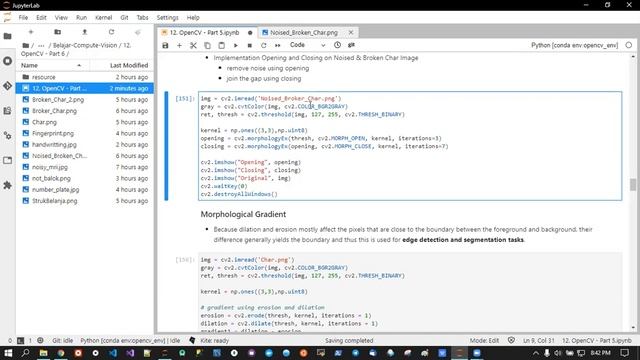Open the Tabs menu
Screen dimensions: 640x360
(x=142, y=18)
